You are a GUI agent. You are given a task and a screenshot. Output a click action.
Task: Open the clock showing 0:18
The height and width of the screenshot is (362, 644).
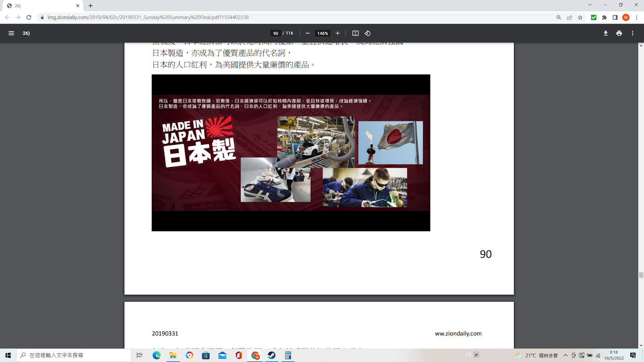click(614, 355)
